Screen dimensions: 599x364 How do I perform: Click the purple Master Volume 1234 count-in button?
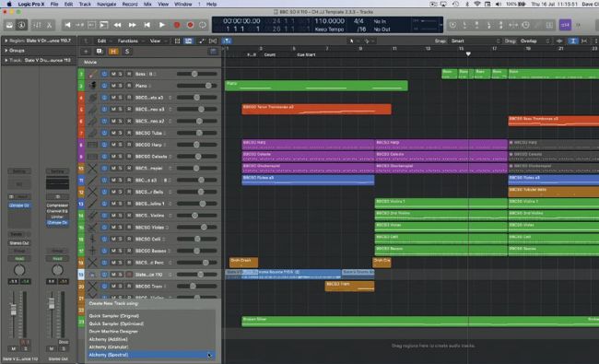click(x=566, y=25)
